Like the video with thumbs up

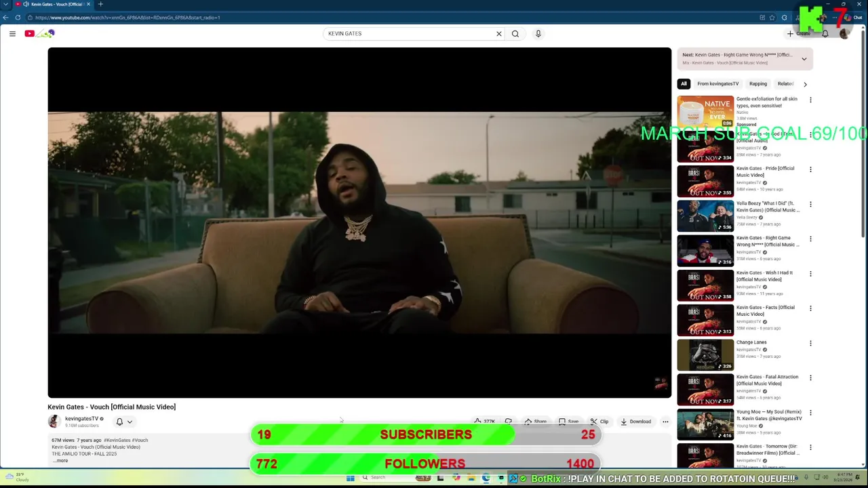click(484, 422)
